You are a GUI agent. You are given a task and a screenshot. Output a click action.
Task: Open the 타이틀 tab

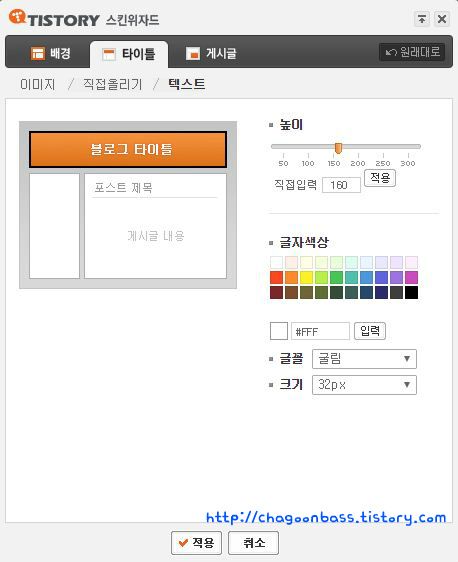[x=129, y=54]
